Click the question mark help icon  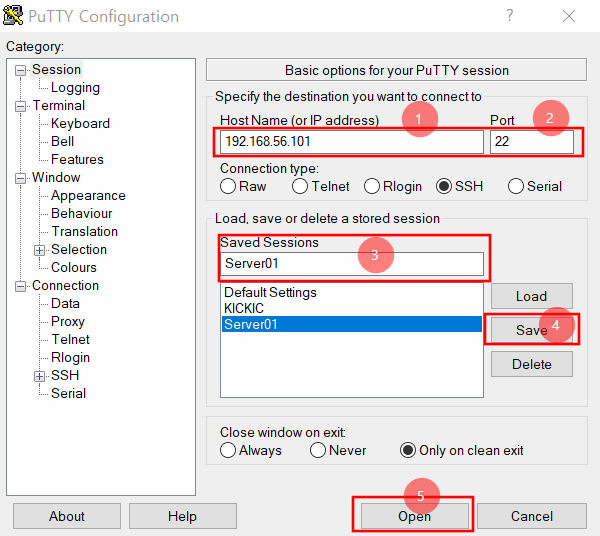[510, 16]
